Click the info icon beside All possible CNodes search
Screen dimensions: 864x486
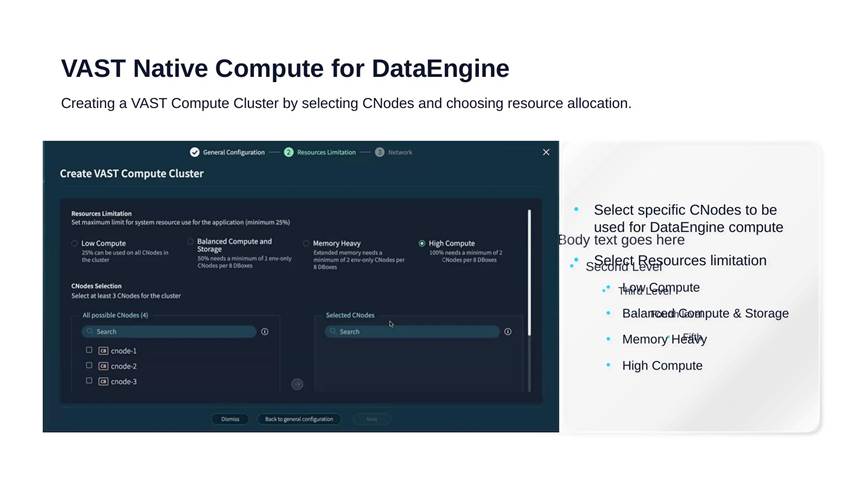click(x=264, y=332)
